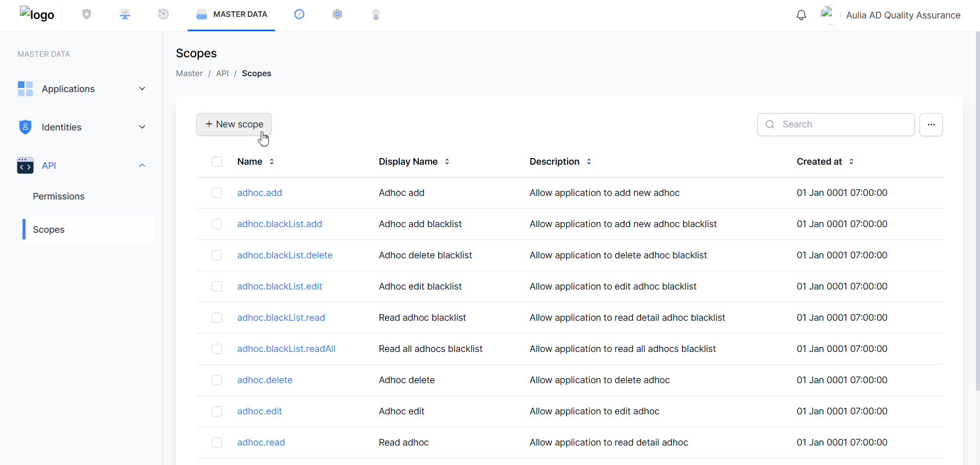Open the Applications sidebar menu
980x465 pixels.
click(x=82, y=88)
